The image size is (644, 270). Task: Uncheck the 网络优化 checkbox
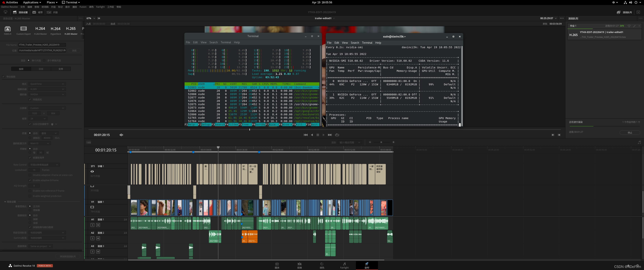point(30,100)
